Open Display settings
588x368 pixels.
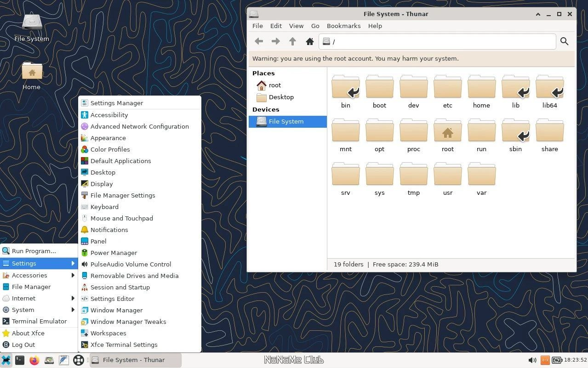click(140, 184)
